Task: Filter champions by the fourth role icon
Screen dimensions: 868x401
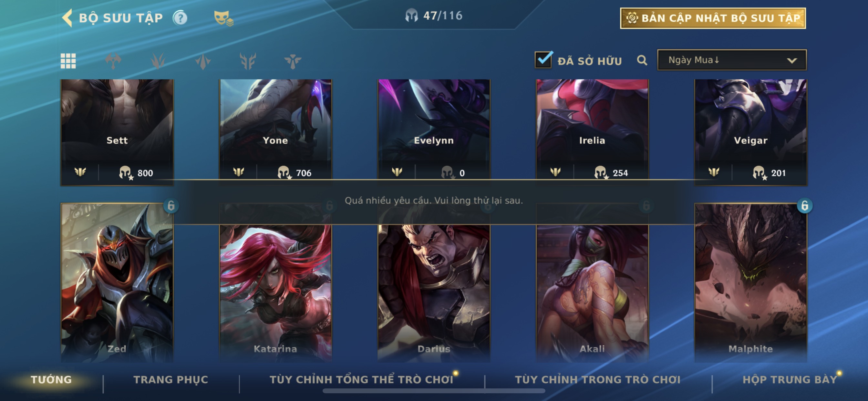Action: pos(248,61)
